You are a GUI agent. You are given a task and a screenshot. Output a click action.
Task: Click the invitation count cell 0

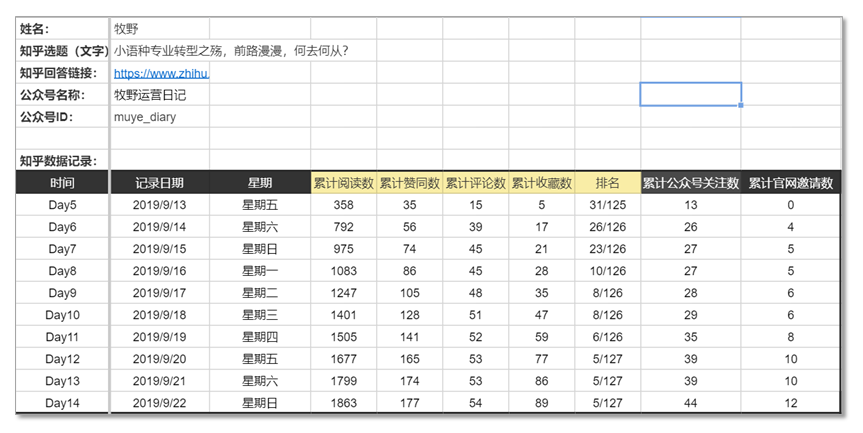(x=790, y=205)
